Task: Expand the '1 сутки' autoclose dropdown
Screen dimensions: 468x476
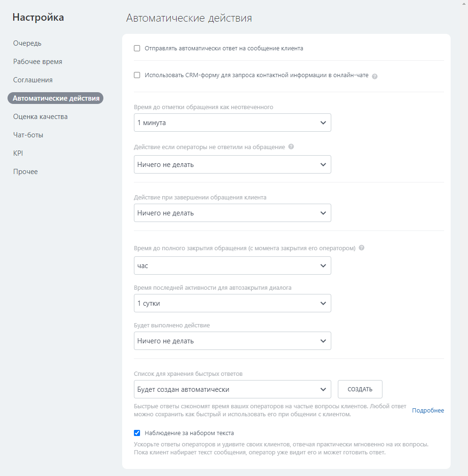Action: (232, 303)
